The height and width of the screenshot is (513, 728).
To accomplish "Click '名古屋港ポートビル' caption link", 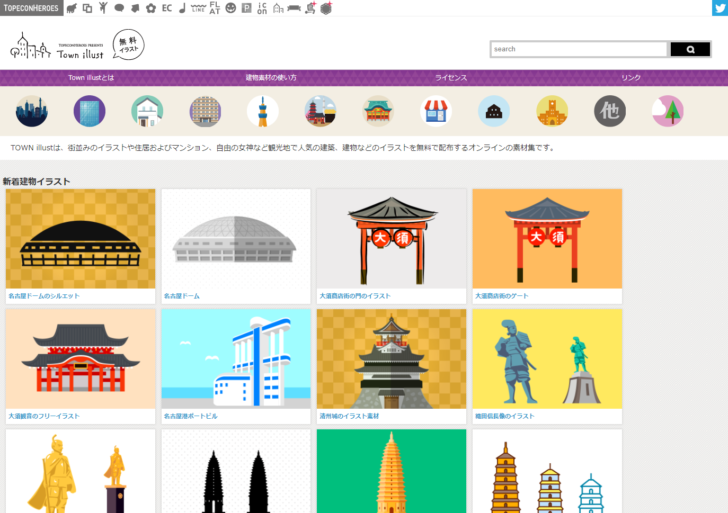I will 190,416.
